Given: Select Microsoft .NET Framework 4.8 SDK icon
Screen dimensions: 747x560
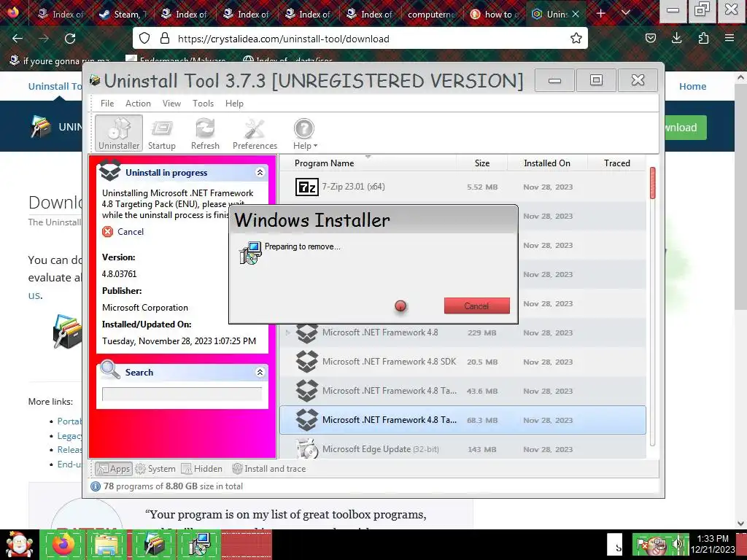Looking at the screenshot, I should (x=306, y=362).
